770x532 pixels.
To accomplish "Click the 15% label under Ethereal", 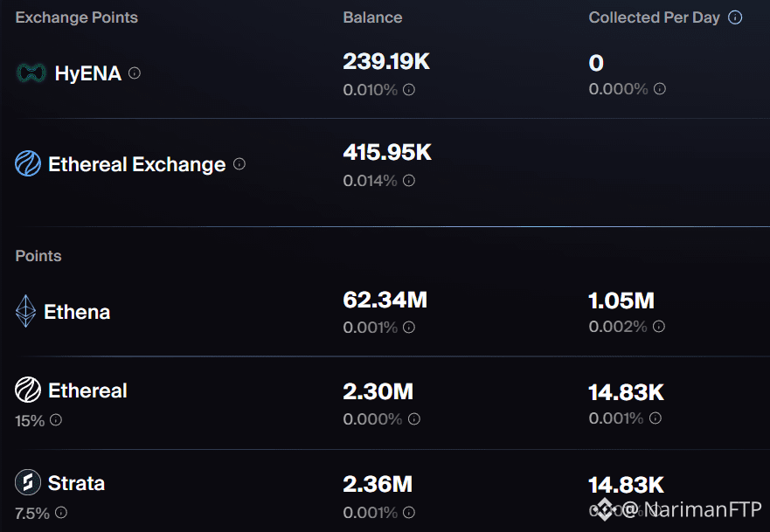I will pyautogui.click(x=30, y=421).
